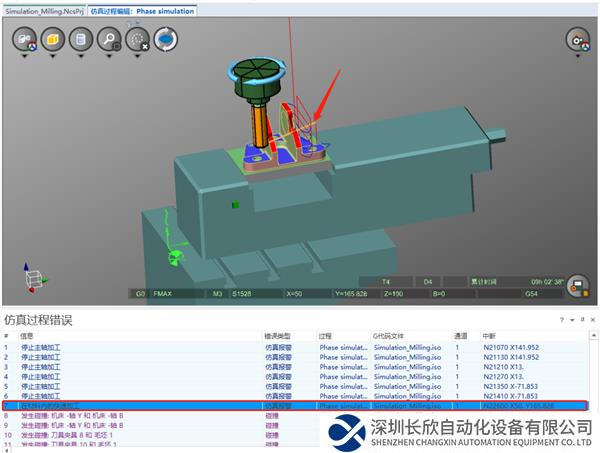The image size is (600, 453).
Task: Expand dropdown arrow under magnifier icon
Action: click(109, 58)
